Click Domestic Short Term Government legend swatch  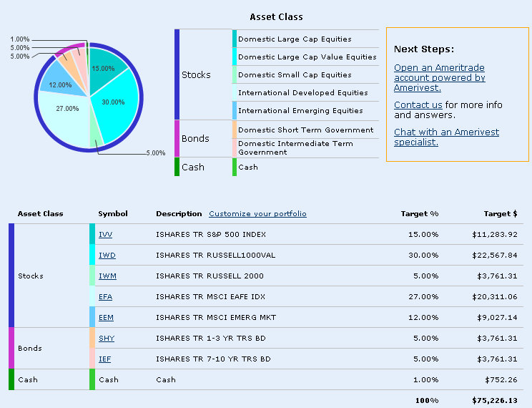[x=234, y=130]
